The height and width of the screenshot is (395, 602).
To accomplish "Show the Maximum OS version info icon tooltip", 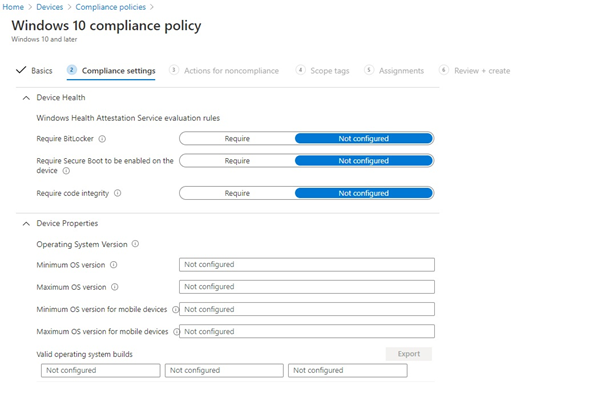I will [x=115, y=287].
